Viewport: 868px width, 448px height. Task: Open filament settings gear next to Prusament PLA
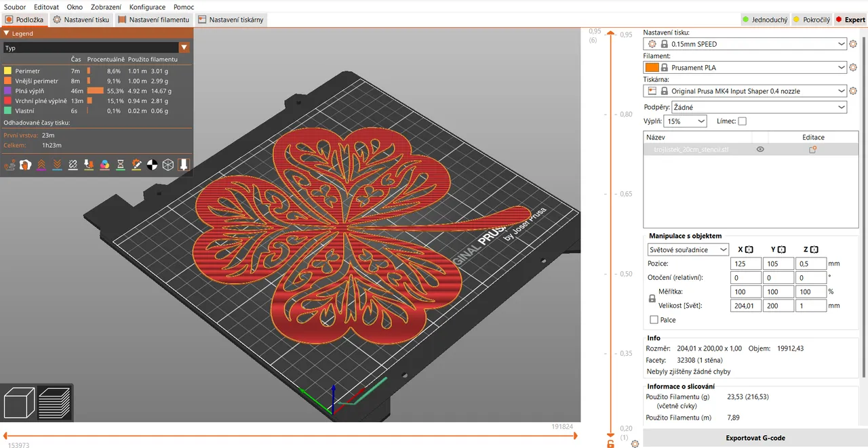pos(853,68)
